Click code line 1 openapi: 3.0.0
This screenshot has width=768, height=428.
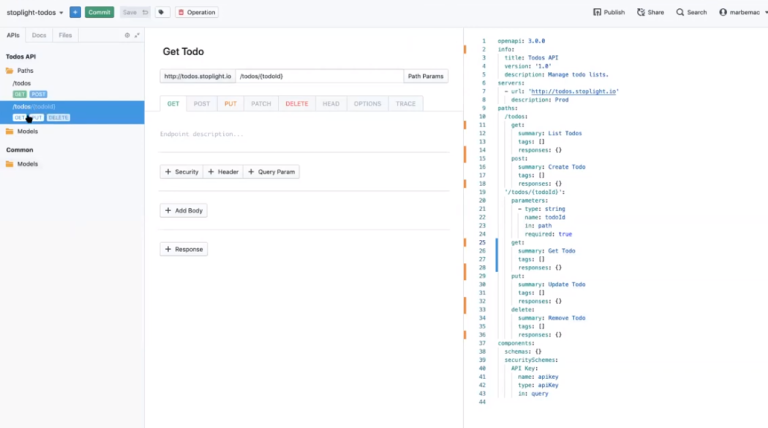521,41
